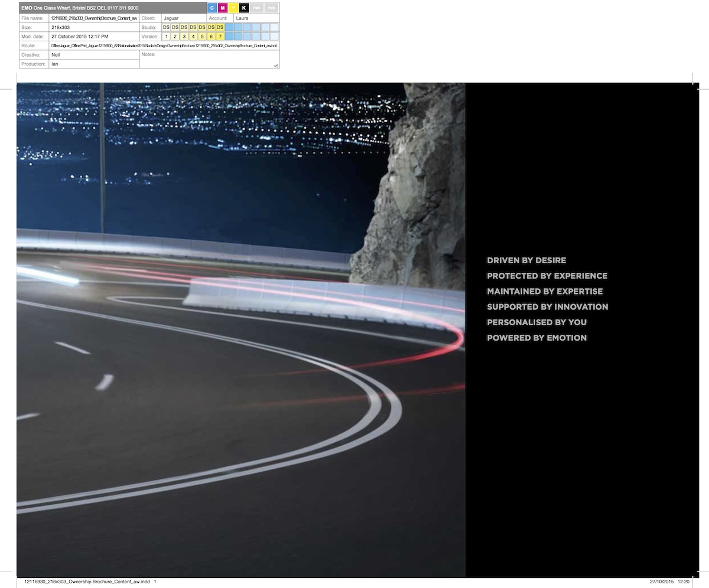Click the night road photograph
Image resolution: width=709 pixels, height=588 pixels.
236,354
